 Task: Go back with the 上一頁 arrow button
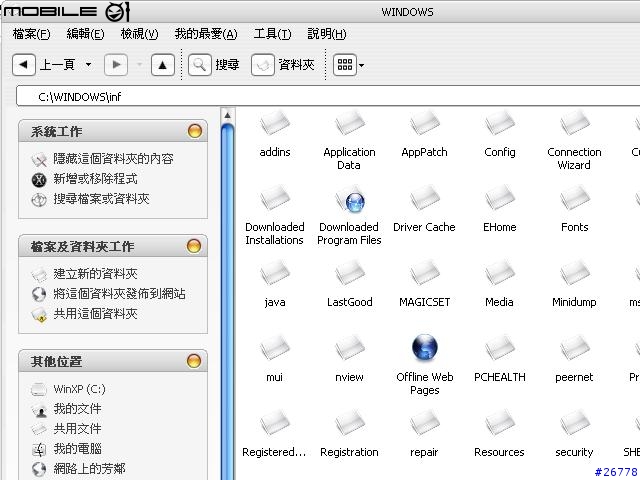[24, 64]
